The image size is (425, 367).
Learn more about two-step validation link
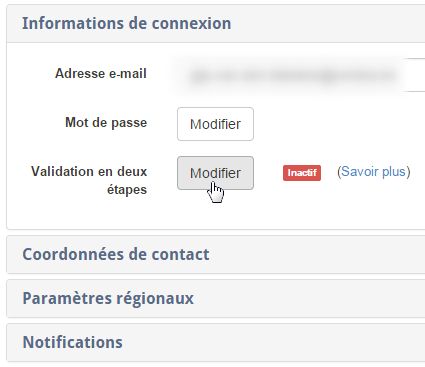(x=374, y=172)
